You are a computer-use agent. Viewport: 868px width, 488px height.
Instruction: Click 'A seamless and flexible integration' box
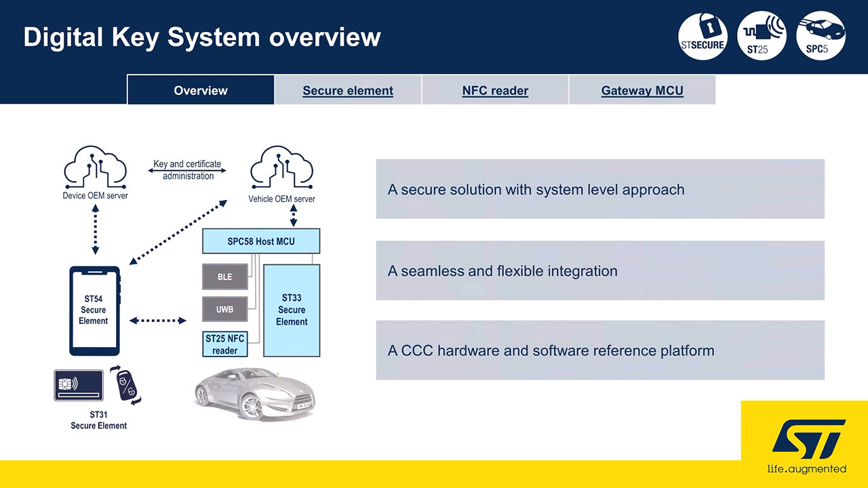600,270
